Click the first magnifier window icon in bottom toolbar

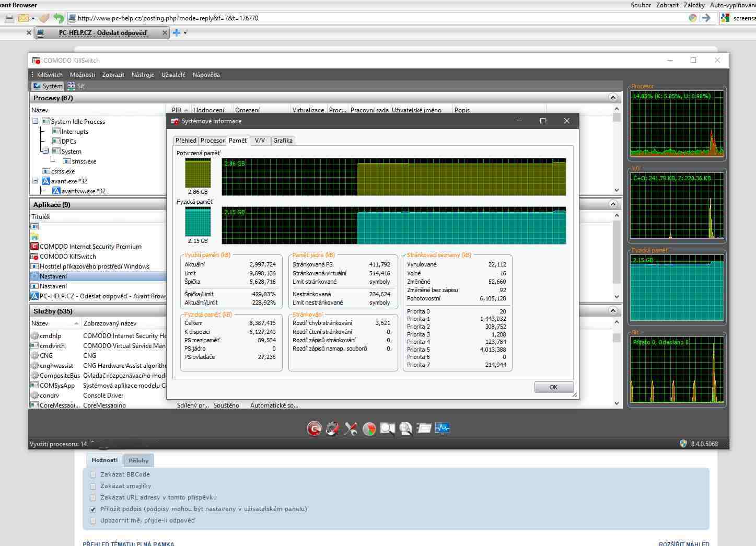point(387,429)
